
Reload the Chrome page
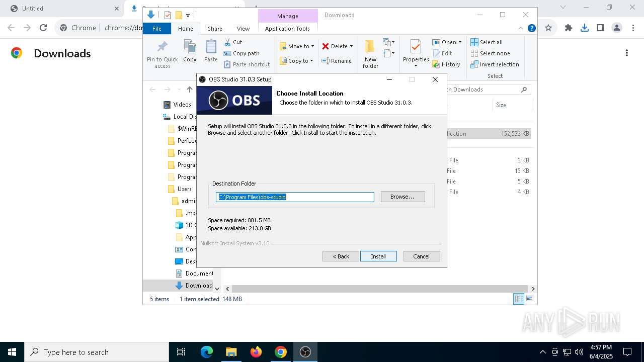click(x=43, y=28)
